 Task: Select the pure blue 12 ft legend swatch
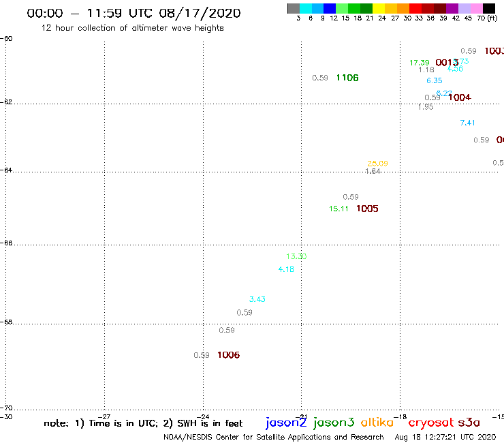(330, 8)
